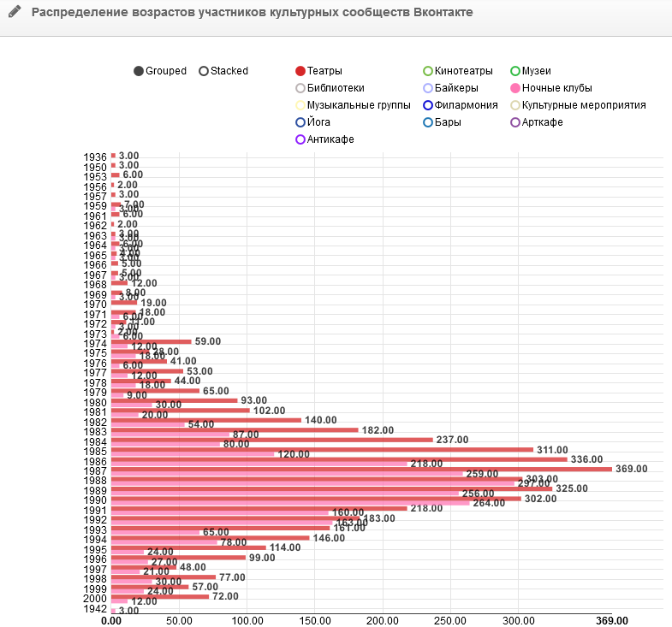Screen dimensions: 672x627
Task: Hide the Театры series in legend
Action: pos(300,71)
